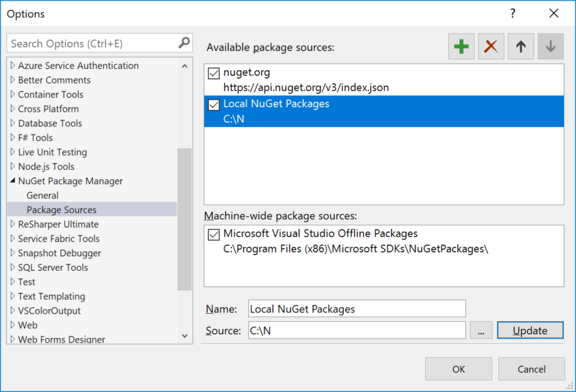Browse for a source folder using ellipsis button
The image size is (576, 392).
point(481,330)
